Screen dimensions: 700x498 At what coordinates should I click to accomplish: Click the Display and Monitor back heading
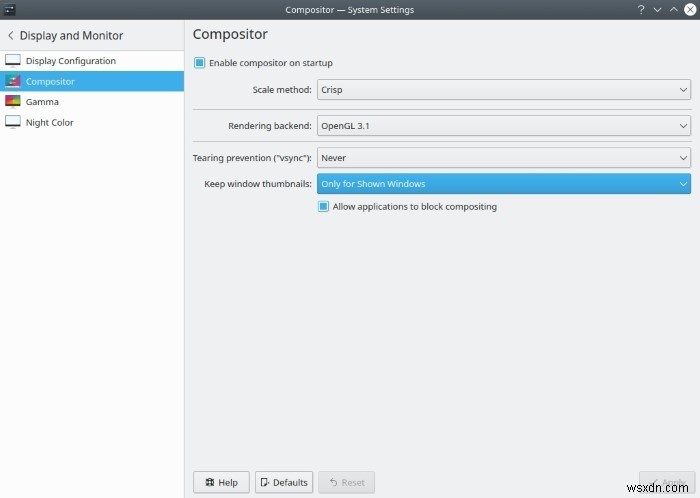click(71, 36)
